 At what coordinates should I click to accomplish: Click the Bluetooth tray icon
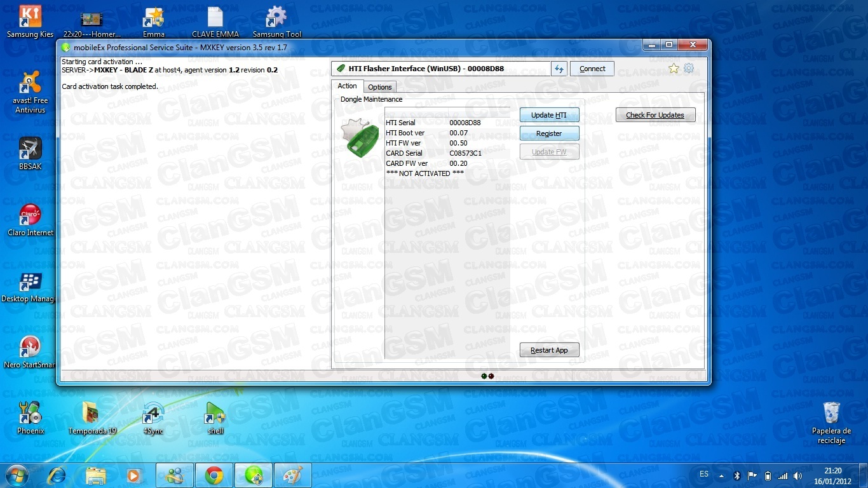click(x=737, y=475)
